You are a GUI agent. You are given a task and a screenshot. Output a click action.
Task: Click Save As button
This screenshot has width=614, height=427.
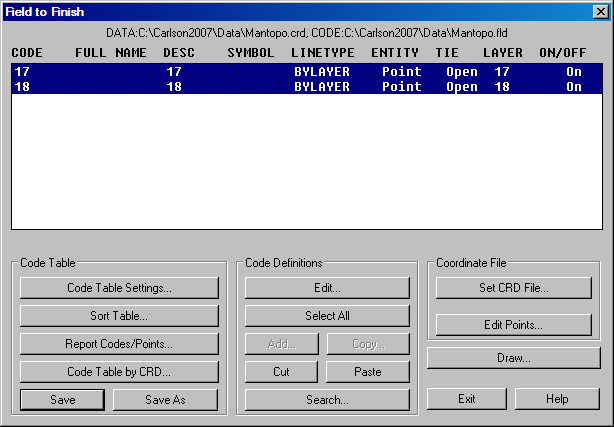tap(165, 400)
